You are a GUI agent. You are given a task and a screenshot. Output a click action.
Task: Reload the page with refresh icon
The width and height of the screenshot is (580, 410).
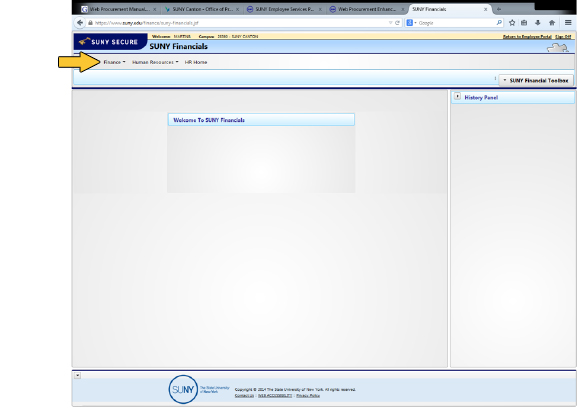[397, 23]
